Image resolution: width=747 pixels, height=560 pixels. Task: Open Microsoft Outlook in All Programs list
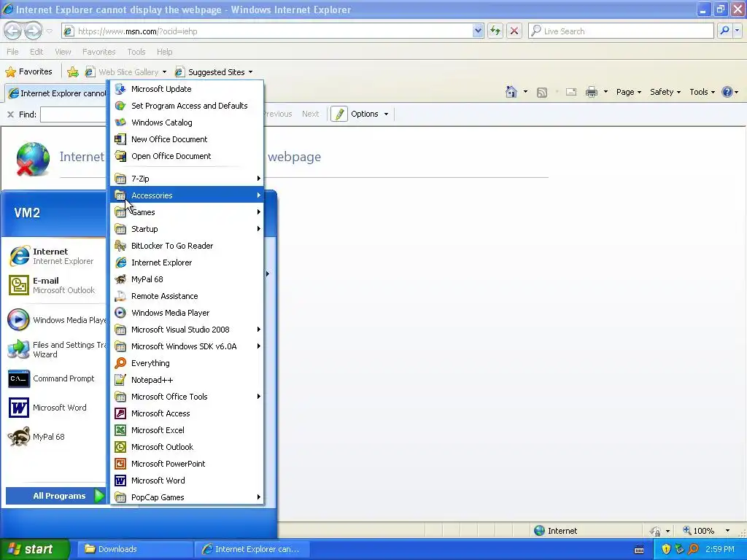pos(187,447)
